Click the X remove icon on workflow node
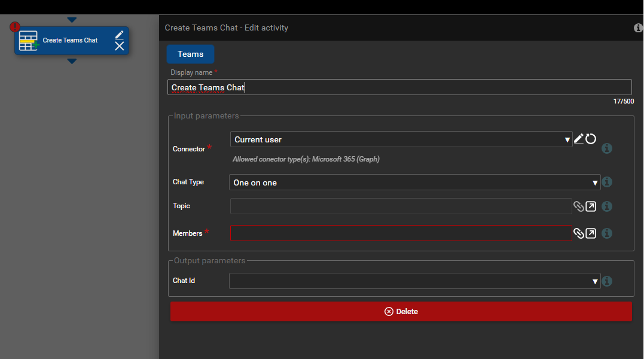644x359 pixels. pyautogui.click(x=120, y=46)
